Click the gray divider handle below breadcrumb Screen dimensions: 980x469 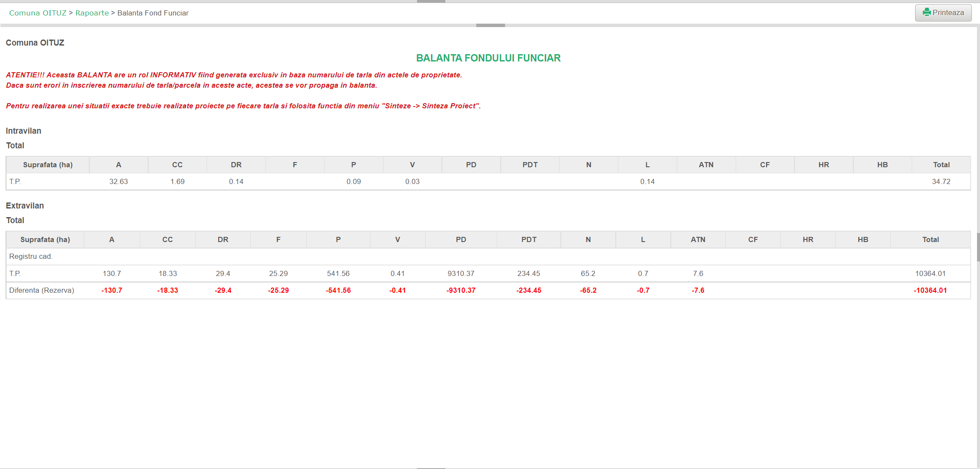(490, 25)
